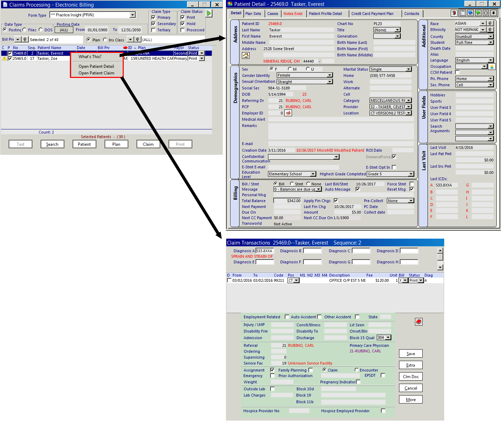Select What's This? in context menu

point(90,57)
